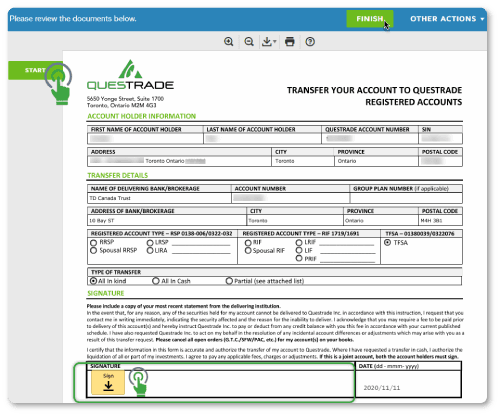
Task: Click the green START tab
Action: (x=35, y=70)
